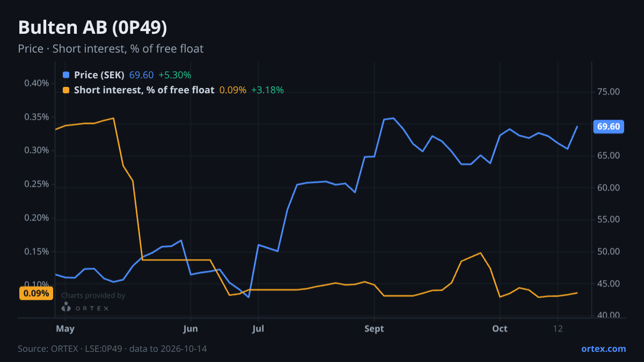Click the orange 0.09% value in legend
This screenshot has width=644, height=362.
point(233,90)
